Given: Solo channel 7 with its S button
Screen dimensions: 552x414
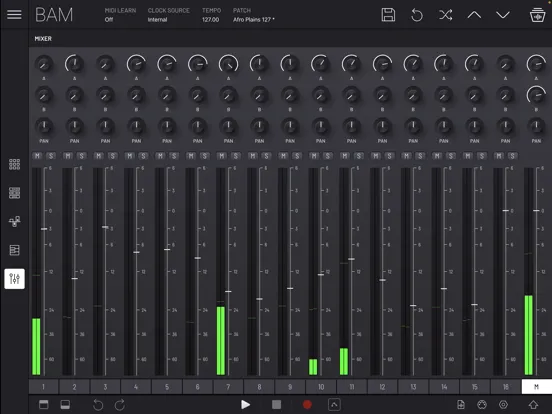Looking at the screenshot, I should [x=236, y=156].
